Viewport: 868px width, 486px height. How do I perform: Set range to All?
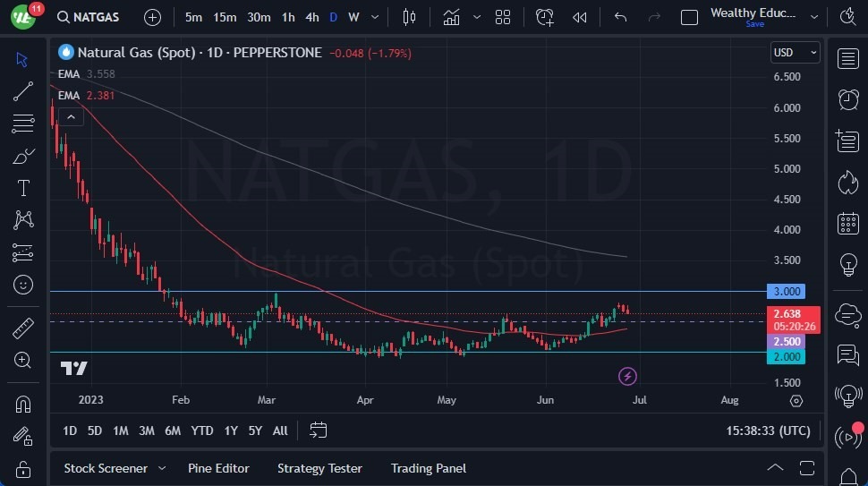pyautogui.click(x=280, y=431)
